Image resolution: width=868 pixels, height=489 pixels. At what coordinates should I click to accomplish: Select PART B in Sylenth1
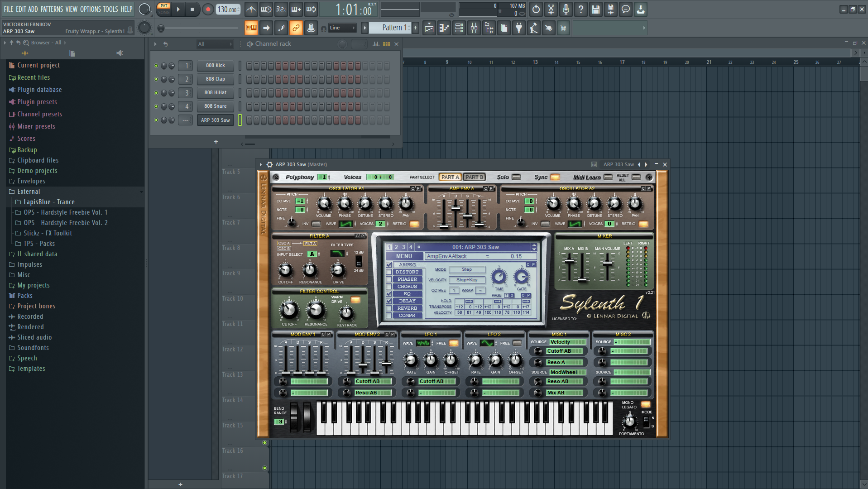point(474,177)
